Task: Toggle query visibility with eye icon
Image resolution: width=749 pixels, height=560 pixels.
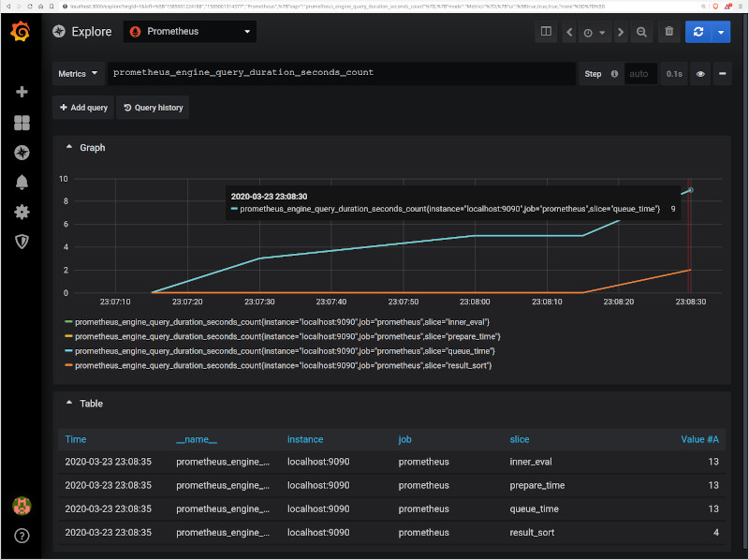Action: [x=699, y=74]
